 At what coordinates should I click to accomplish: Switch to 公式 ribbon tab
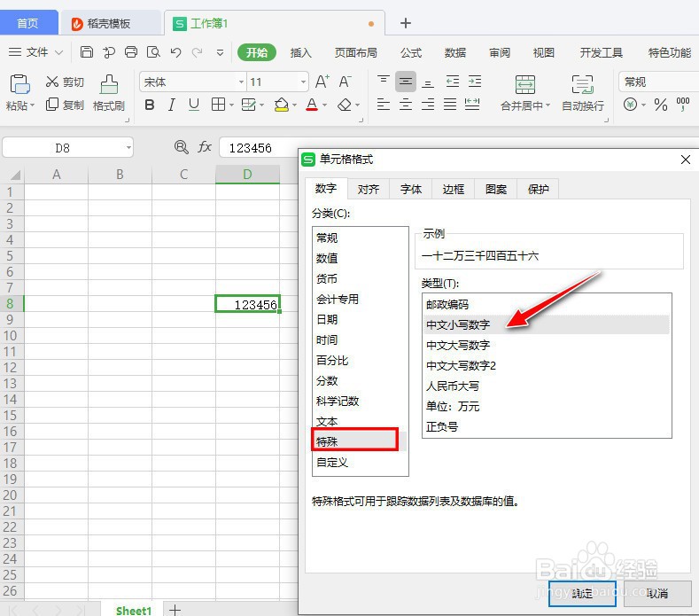click(410, 52)
